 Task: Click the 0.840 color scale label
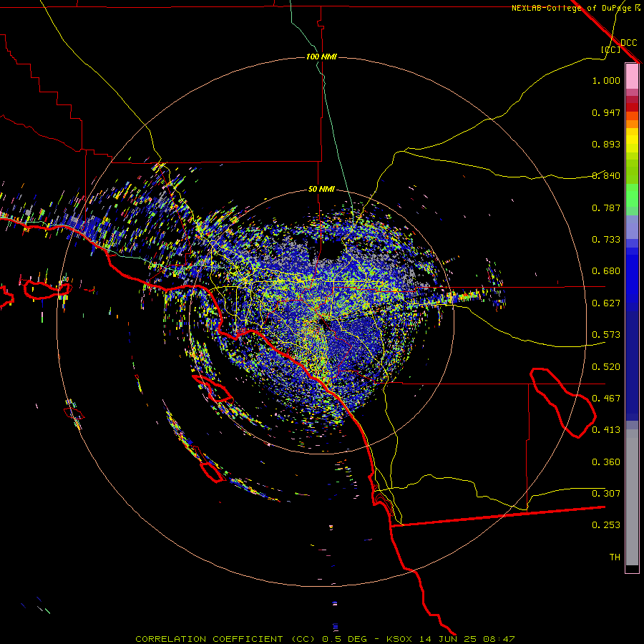[x=606, y=176]
